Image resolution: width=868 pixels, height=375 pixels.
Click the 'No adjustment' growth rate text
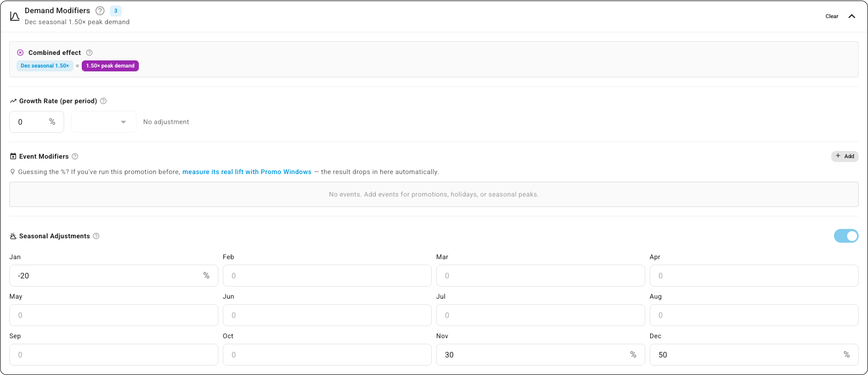pos(166,122)
